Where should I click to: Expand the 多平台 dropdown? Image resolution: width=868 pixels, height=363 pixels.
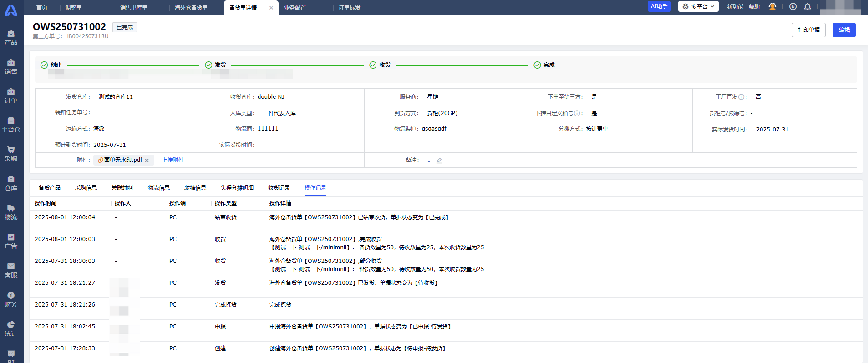698,7
